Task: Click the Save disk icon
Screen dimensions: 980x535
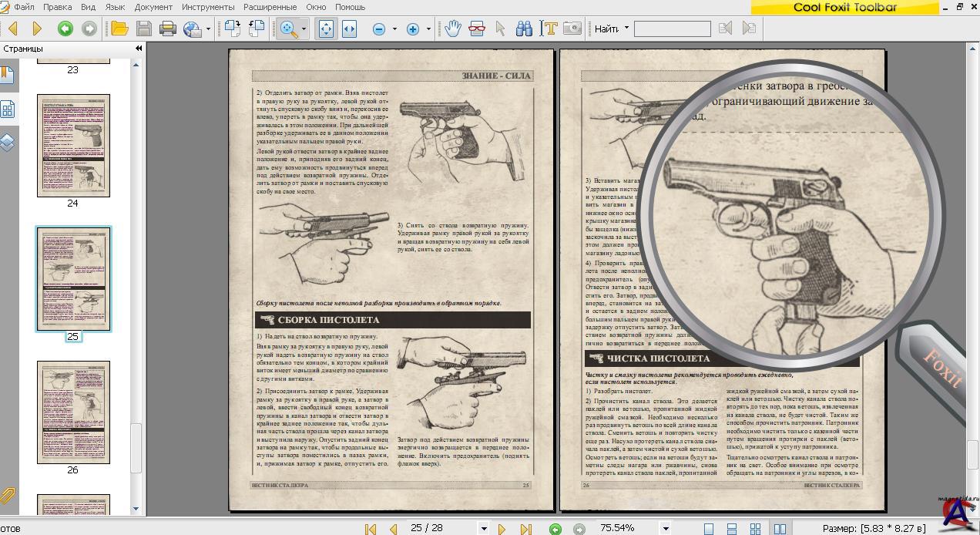Action: 143,29
